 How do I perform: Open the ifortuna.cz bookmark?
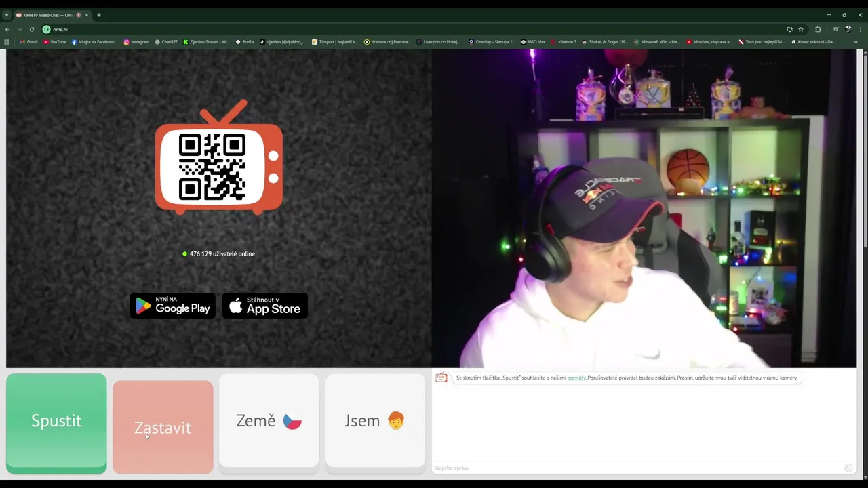click(387, 42)
